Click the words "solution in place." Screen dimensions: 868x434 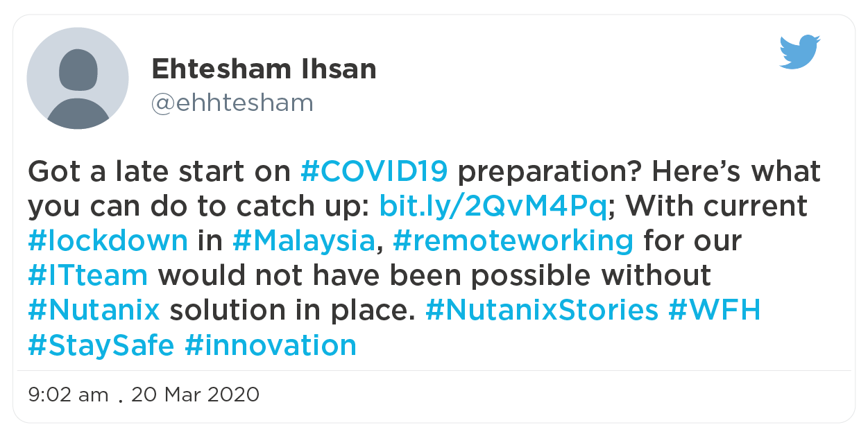tap(292, 310)
